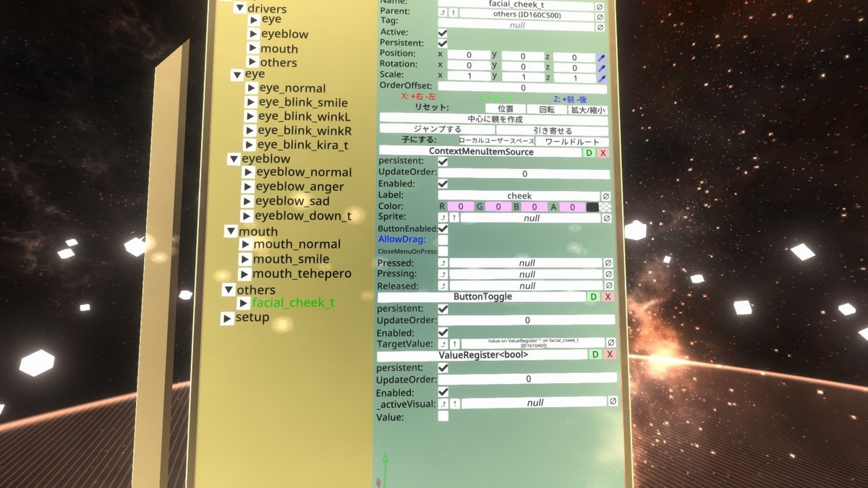Click the 中心に親を作成 button
The width and height of the screenshot is (868, 488).
[x=494, y=119]
